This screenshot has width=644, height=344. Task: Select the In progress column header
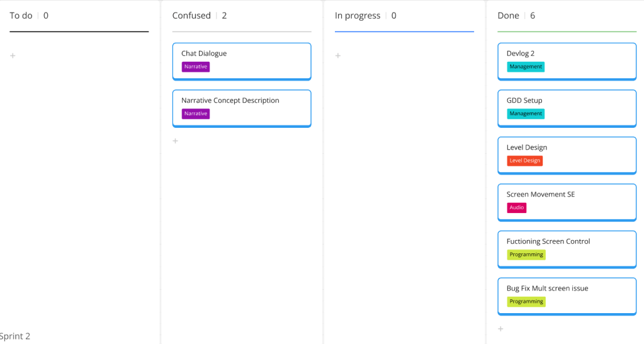click(358, 16)
